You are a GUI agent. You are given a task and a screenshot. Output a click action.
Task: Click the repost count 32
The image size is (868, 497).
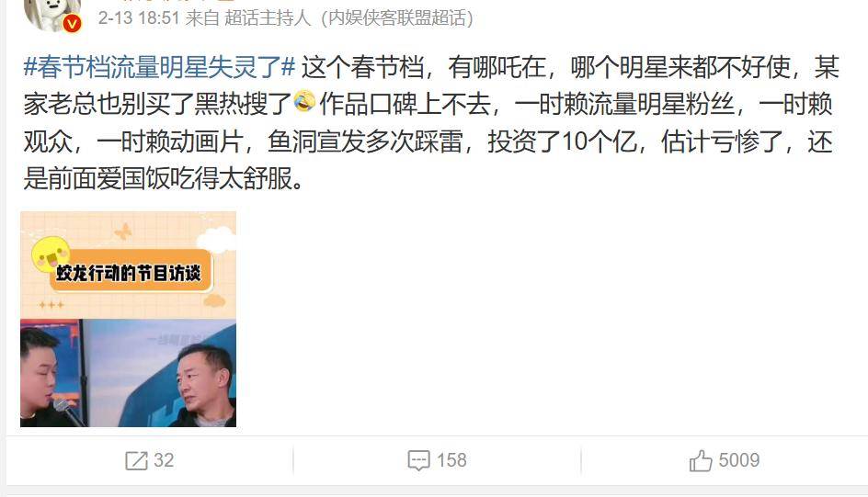point(164,460)
